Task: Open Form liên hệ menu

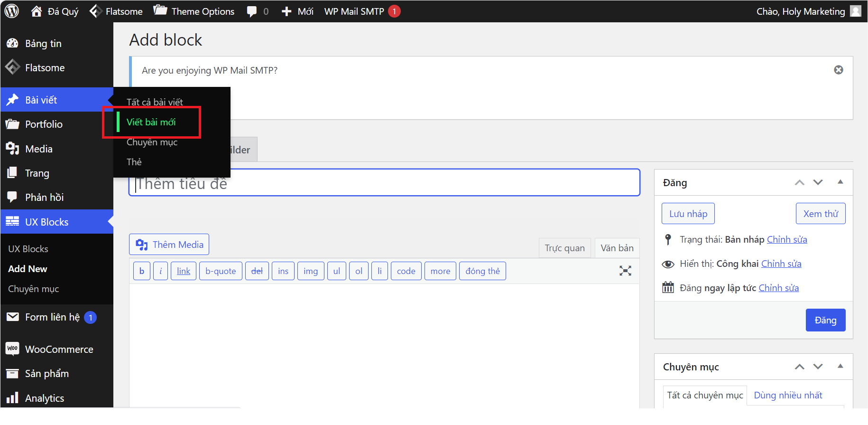Action: click(x=52, y=317)
